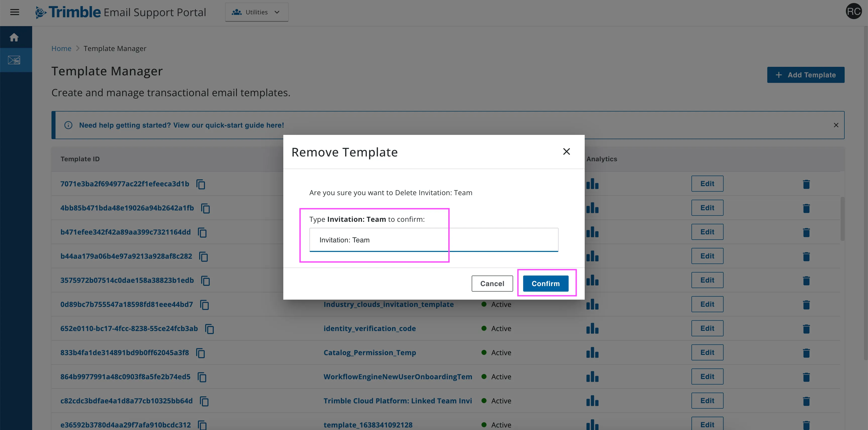
Task: Go to Home breadcrumb link
Action: (61, 48)
